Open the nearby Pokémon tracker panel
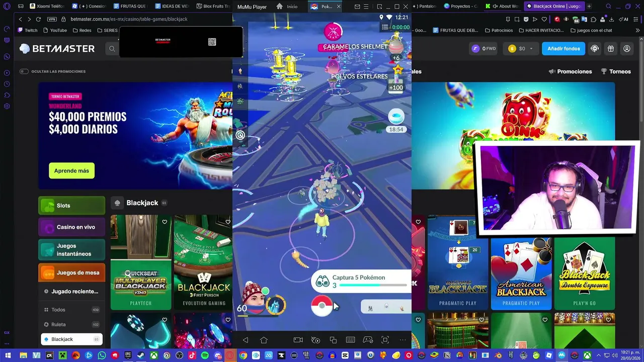This screenshot has width=644, height=362. [386, 307]
